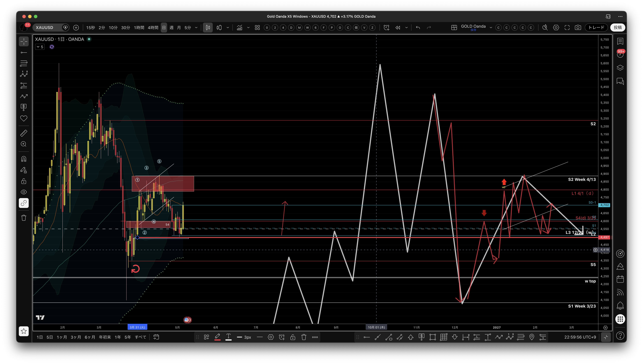Change the drawing line color pencil swatch
This screenshot has width=643, height=364.
coord(218,337)
